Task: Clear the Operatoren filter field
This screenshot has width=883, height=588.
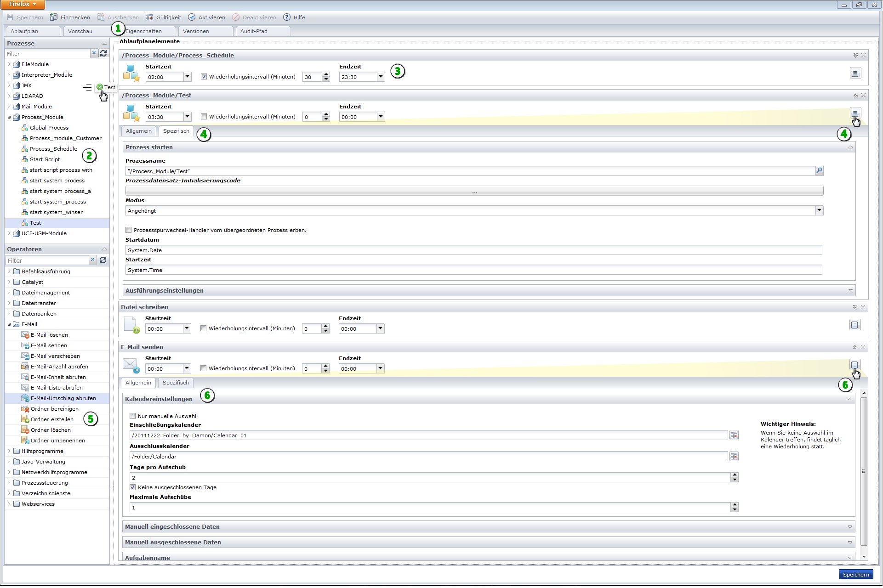Action: pos(92,260)
